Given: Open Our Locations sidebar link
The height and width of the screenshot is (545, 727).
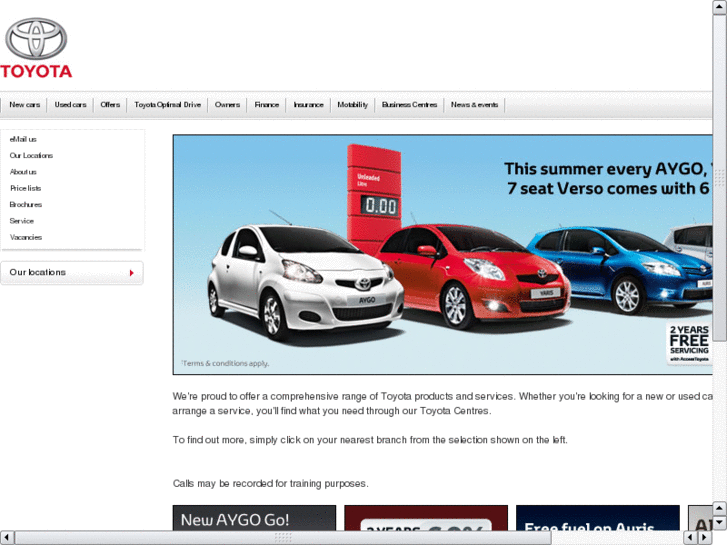Looking at the screenshot, I should 31,155.
